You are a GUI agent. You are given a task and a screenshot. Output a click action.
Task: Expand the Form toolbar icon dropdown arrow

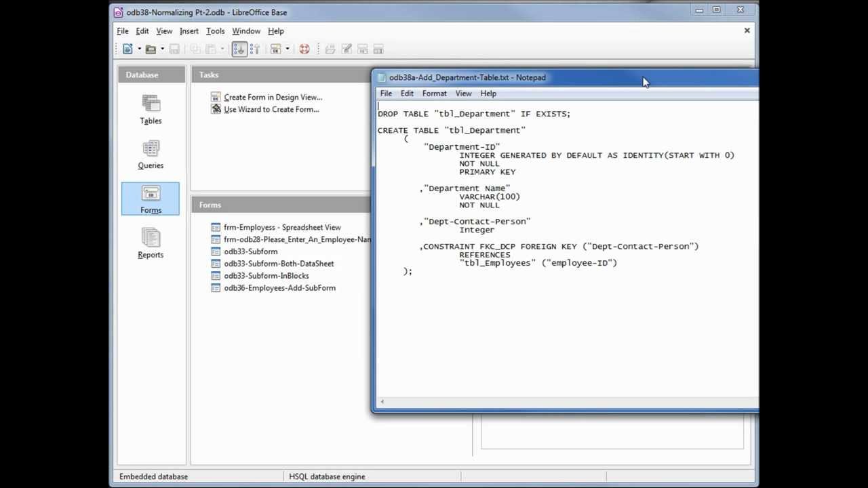(x=287, y=49)
